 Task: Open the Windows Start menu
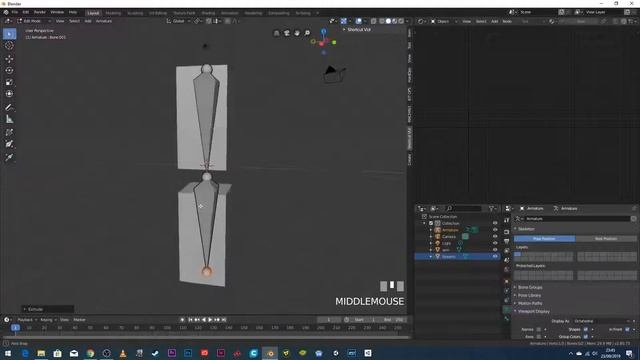8,353
